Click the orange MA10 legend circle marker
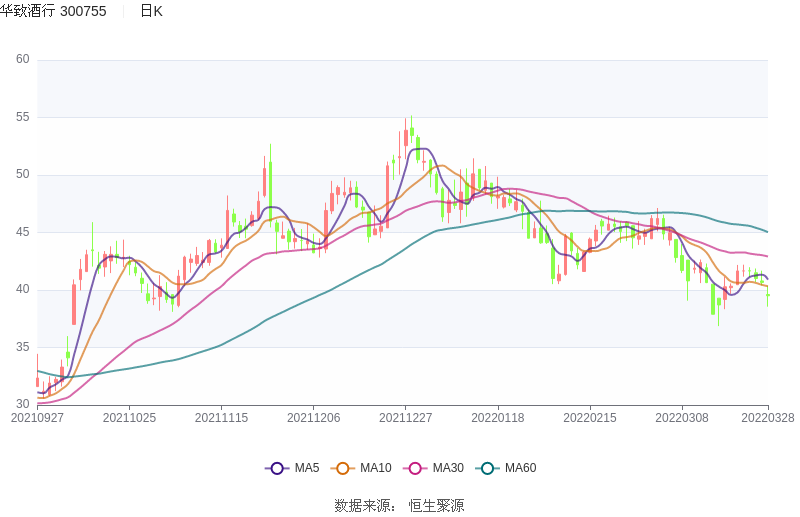800x517 pixels. click(x=343, y=468)
